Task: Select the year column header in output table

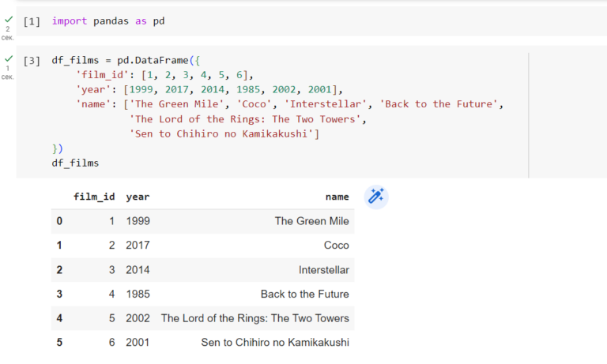Action: coord(138,197)
